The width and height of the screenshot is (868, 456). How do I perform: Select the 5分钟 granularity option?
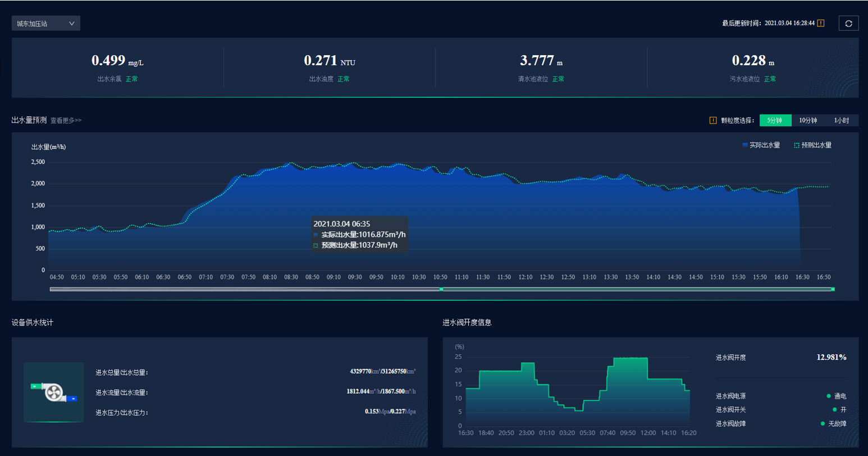tap(775, 120)
